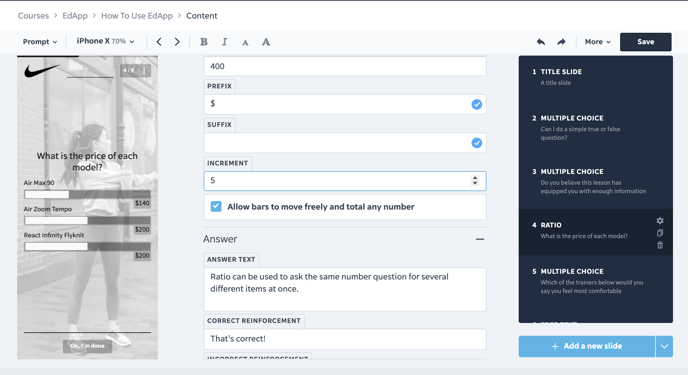
Task: Open the Prompt dropdown
Action: point(39,42)
